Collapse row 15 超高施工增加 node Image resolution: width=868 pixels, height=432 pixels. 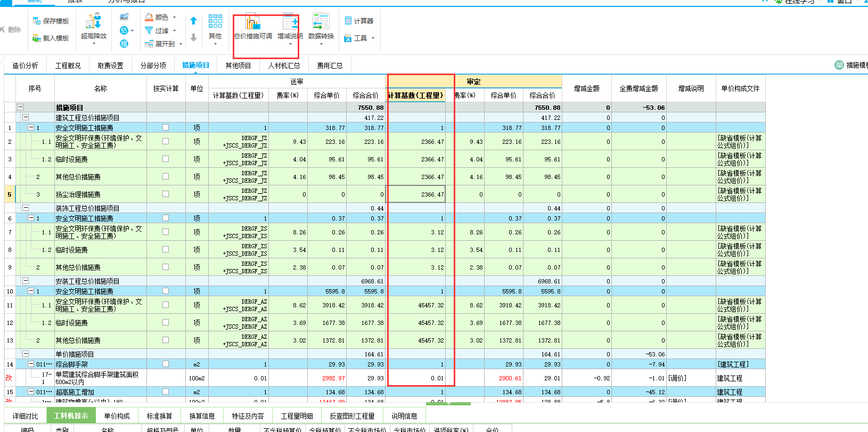point(31,392)
